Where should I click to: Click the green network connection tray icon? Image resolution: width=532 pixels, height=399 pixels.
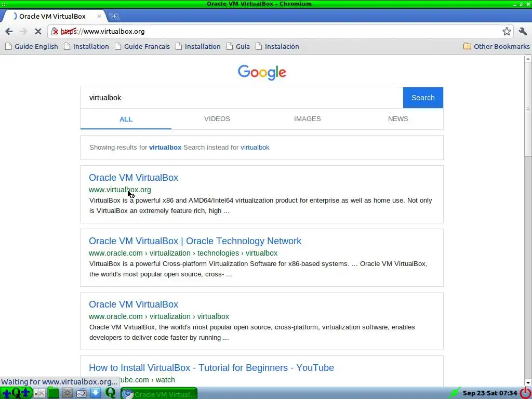(454, 393)
